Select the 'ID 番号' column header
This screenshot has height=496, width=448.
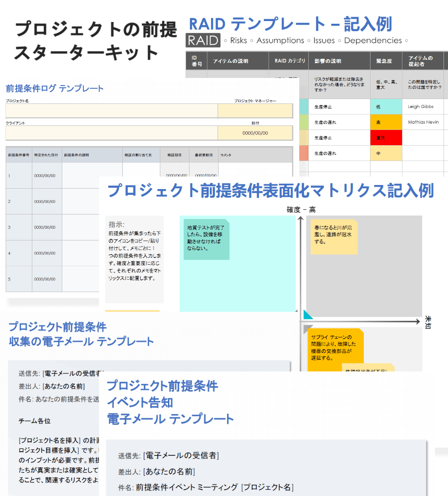(197, 61)
